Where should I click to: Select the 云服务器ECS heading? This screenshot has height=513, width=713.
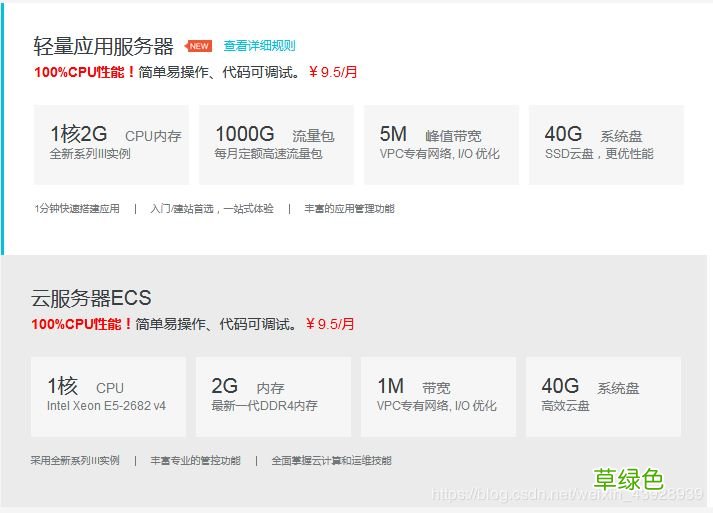coord(91,298)
